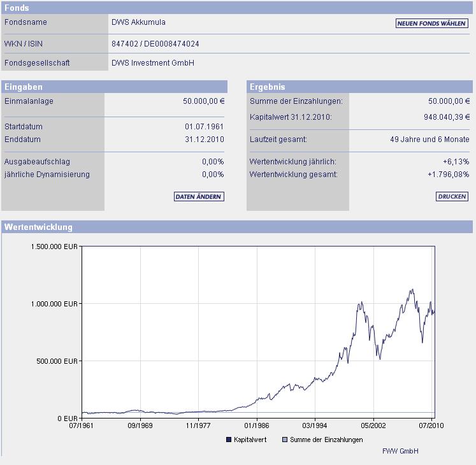Click the 03/1994 date axis label
This screenshot has width=476, height=465.
tap(315, 426)
